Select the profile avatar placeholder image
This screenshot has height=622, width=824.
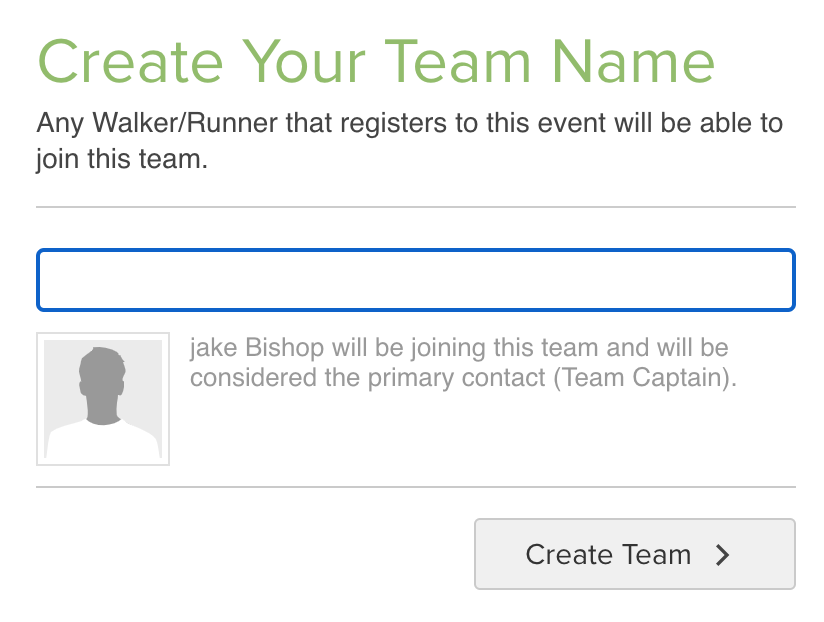103,399
